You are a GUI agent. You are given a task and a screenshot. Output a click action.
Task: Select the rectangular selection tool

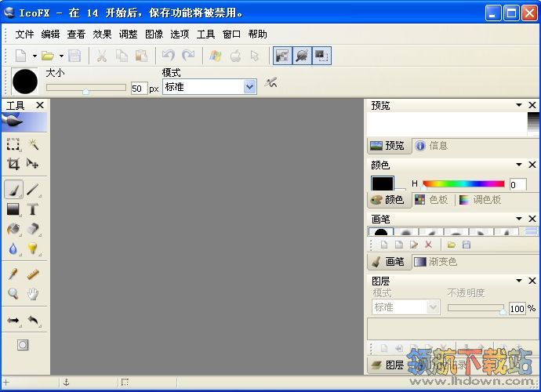pos(13,144)
